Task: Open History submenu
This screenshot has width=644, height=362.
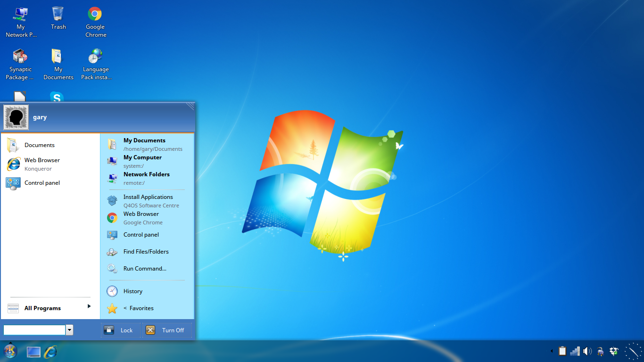Action: (147, 291)
